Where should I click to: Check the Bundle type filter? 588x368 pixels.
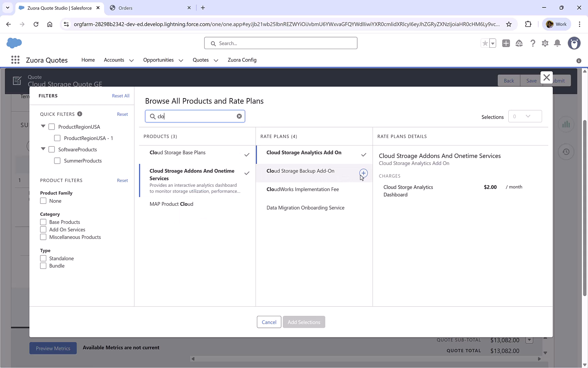coord(43,265)
